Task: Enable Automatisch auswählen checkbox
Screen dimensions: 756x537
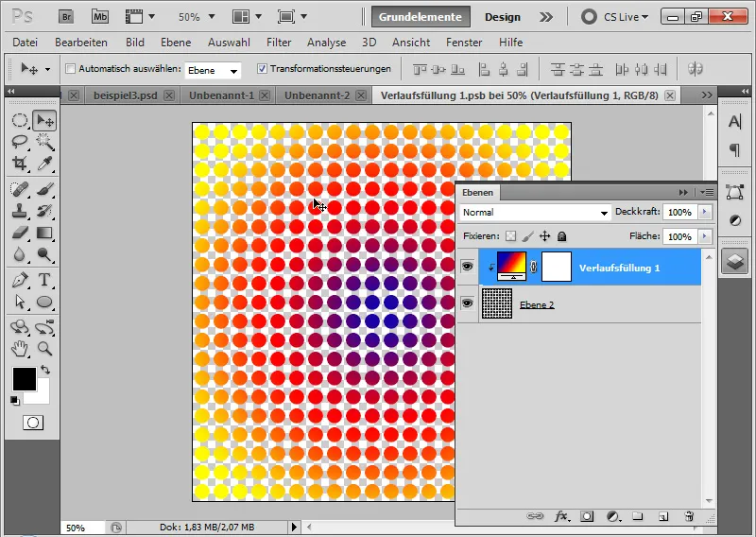Action: pos(70,69)
